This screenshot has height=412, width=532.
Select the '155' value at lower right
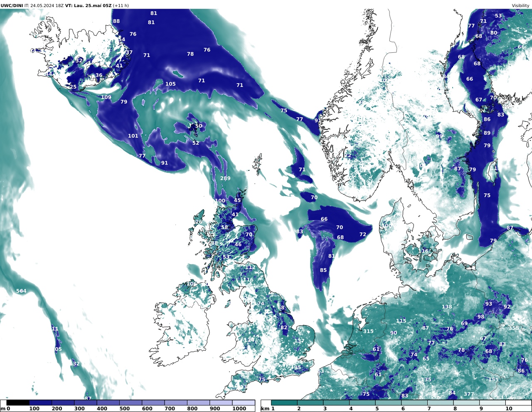tap(493, 380)
